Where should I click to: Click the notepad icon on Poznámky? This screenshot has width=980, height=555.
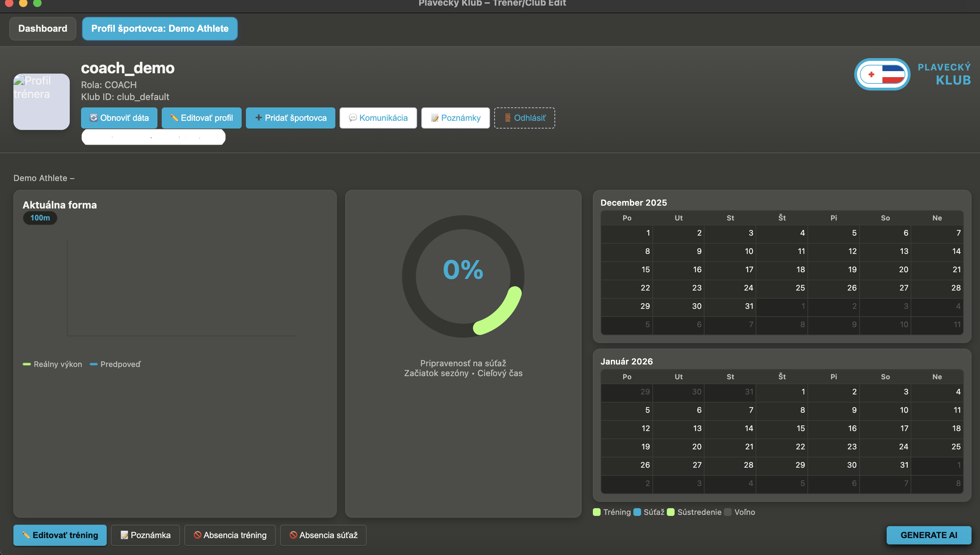[x=435, y=118]
